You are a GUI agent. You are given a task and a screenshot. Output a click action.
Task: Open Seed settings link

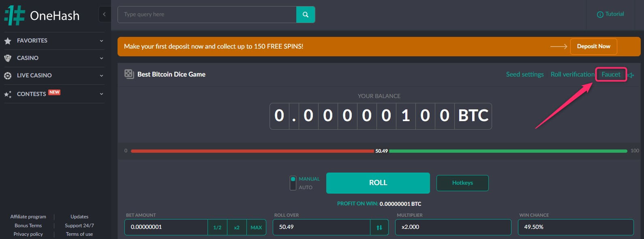coord(525,75)
